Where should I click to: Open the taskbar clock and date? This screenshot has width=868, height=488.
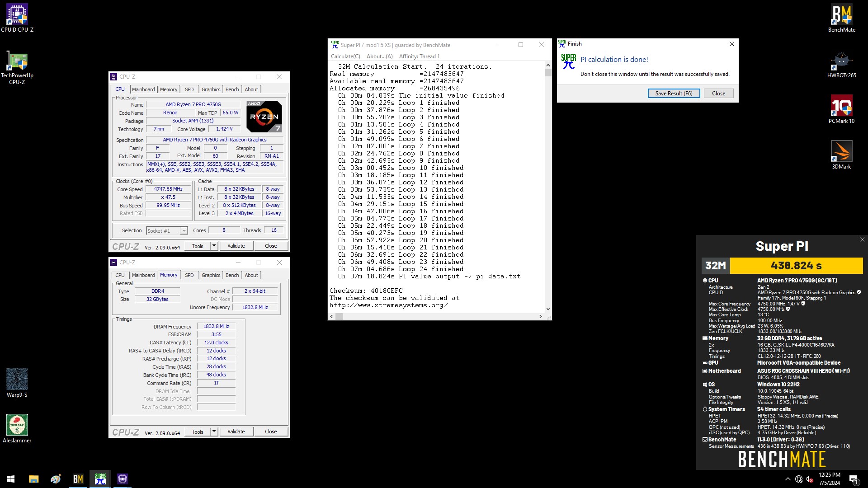[829, 479]
